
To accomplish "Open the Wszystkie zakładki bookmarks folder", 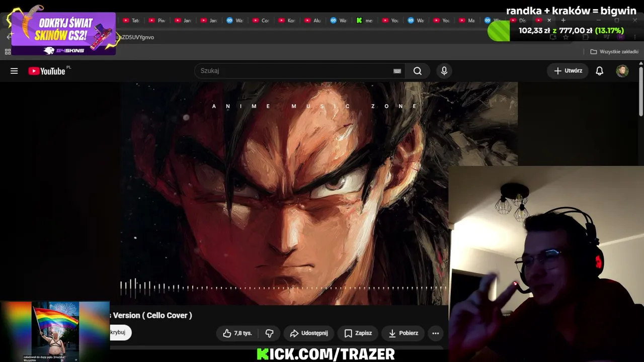I will (x=614, y=52).
